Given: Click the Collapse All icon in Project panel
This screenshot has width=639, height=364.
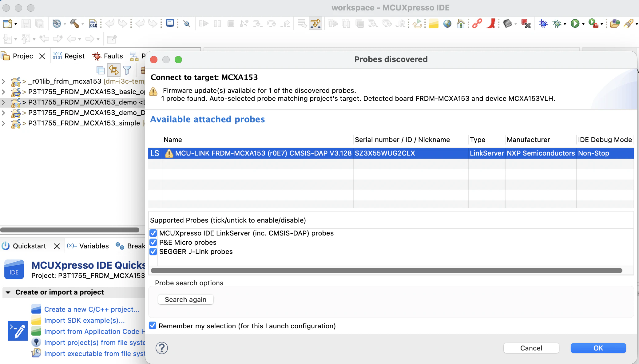Looking at the screenshot, I should coord(100,70).
